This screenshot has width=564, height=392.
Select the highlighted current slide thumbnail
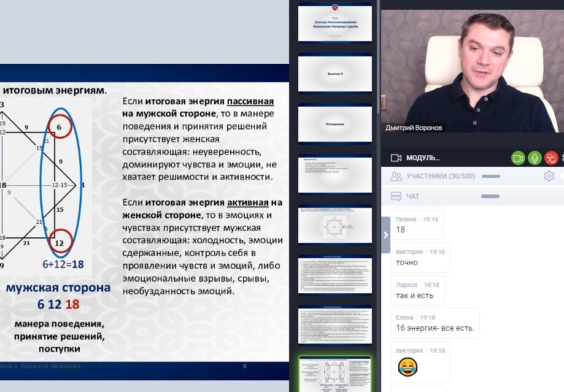[335, 374]
